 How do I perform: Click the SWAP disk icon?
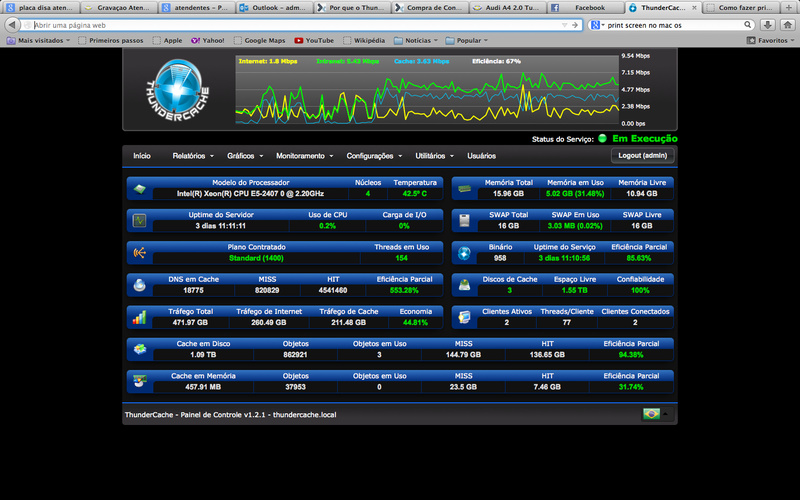(464, 220)
